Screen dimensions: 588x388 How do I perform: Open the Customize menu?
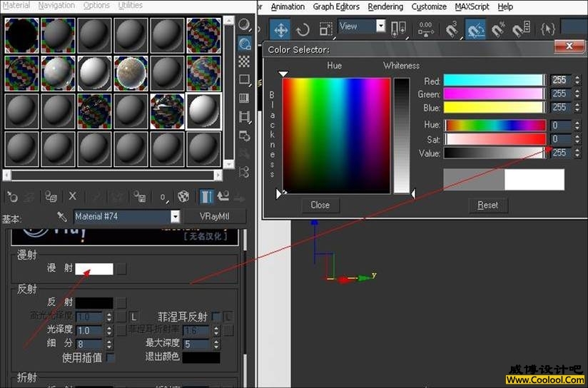pyautogui.click(x=429, y=6)
